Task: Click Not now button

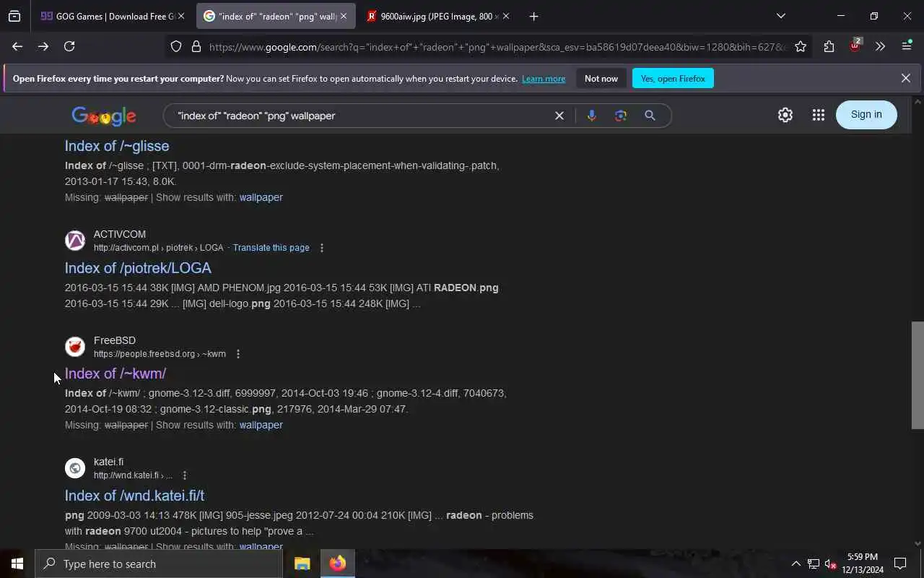Action: point(601,78)
